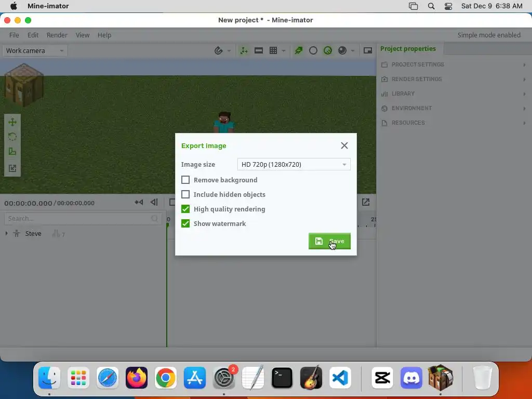Click the green timeline playhead marker
532x399 pixels.
tap(168, 224)
